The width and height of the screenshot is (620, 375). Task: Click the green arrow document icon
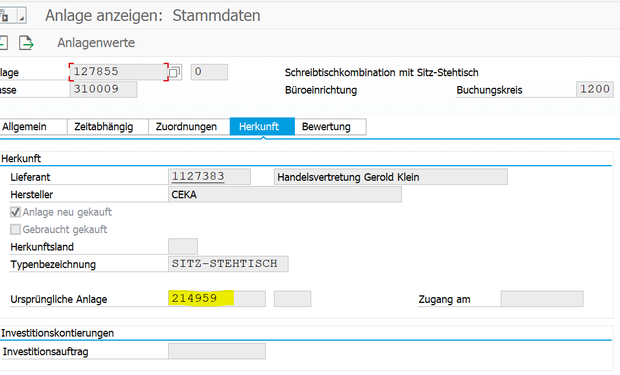[26, 43]
